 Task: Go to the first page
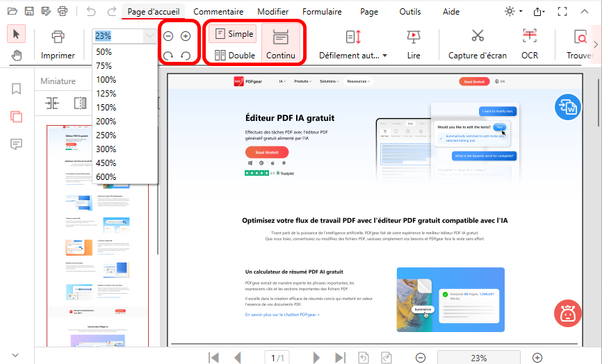pyautogui.click(x=213, y=358)
